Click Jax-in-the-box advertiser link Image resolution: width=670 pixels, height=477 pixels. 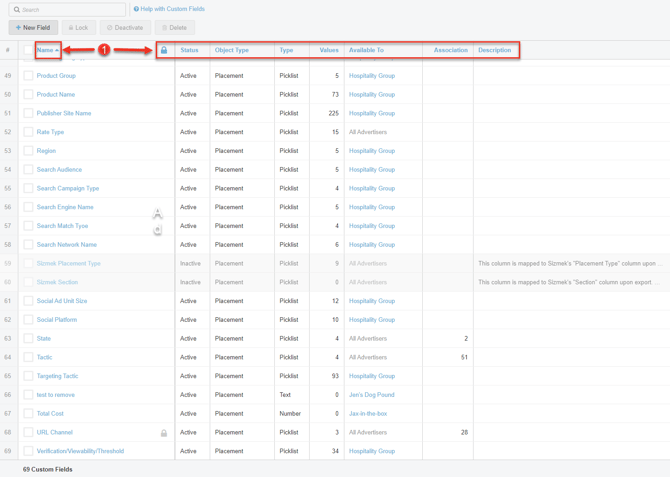pyautogui.click(x=368, y=414)
